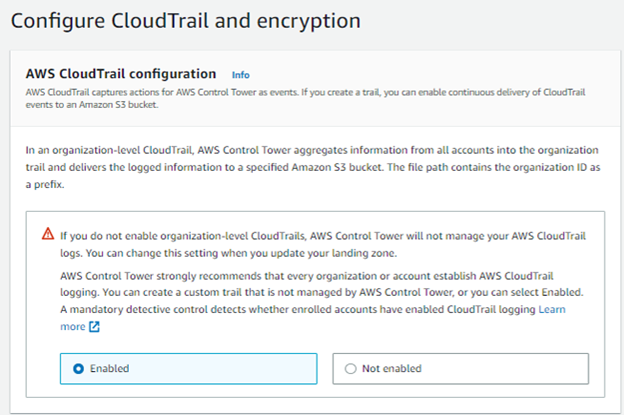This screenshot has height=415, width=624.
Task: Click the 'Not enabled' option label text
Action: tap(392, 368)
